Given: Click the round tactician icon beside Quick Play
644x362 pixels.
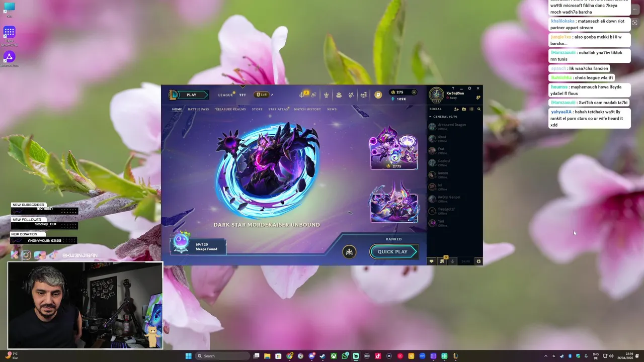Looking at the screenshot, I should click(349, 252).
